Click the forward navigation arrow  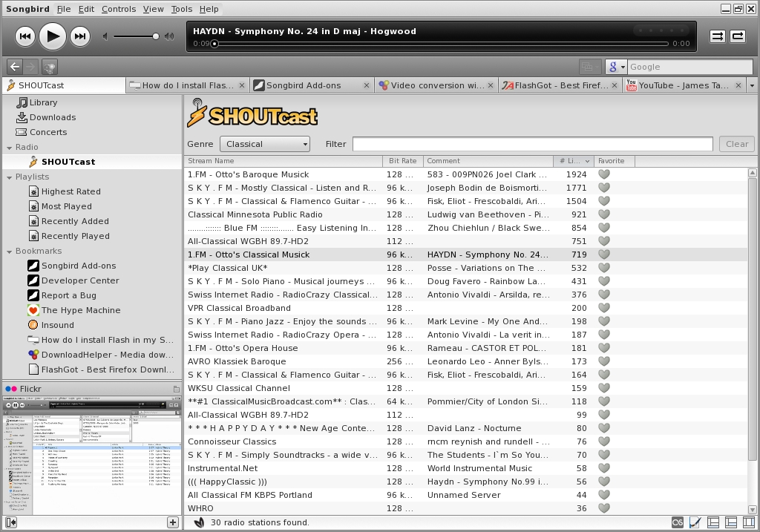[30, 67]
